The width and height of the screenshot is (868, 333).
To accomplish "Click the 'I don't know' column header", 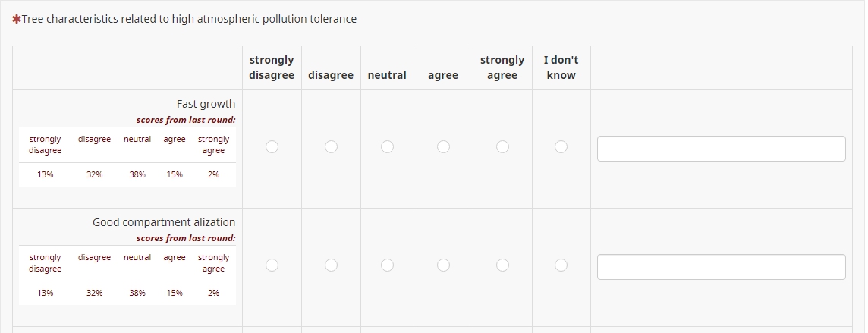I will point(561,68).
